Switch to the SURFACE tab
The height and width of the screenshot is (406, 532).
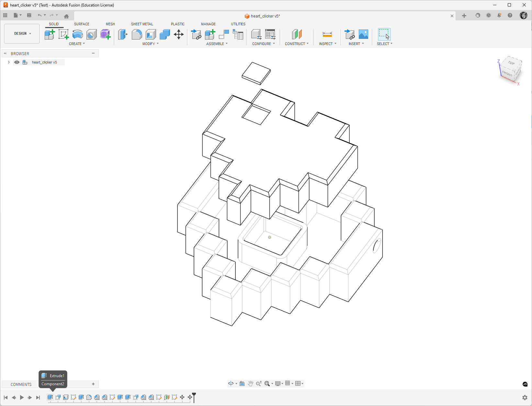click(x=82, y=24)
